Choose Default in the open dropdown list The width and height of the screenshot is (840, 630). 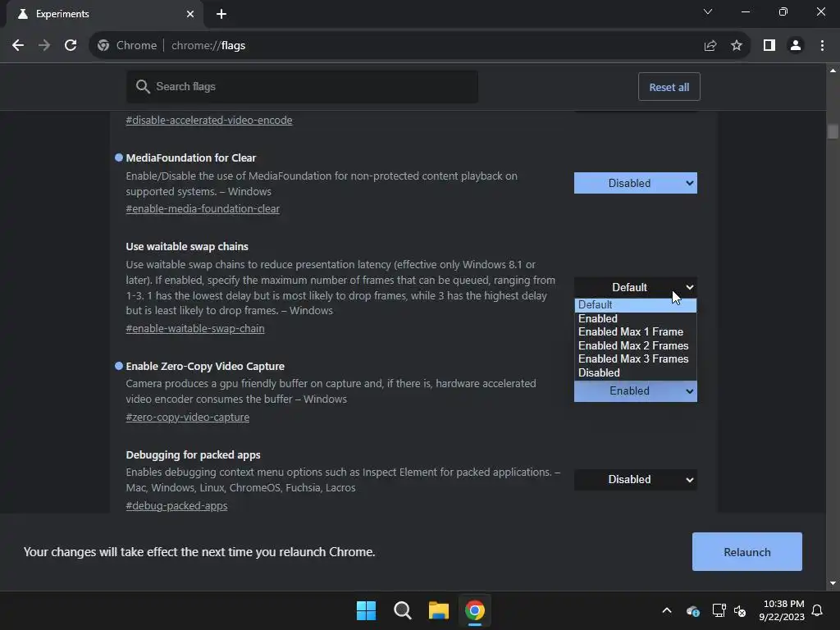click(x=636, y=305)
